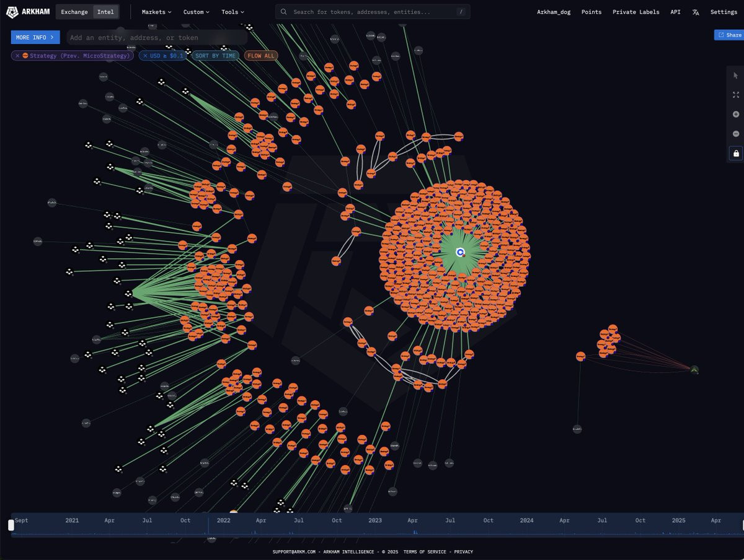Click the Sept label on the timeline
Screen dimensions: 744x560
coord(21,520)
